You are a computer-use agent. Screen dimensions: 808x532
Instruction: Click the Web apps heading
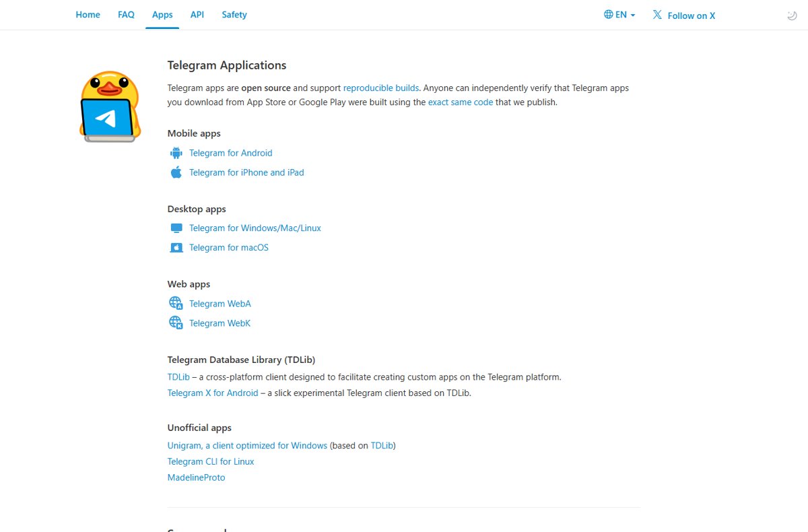click(189, 284)
